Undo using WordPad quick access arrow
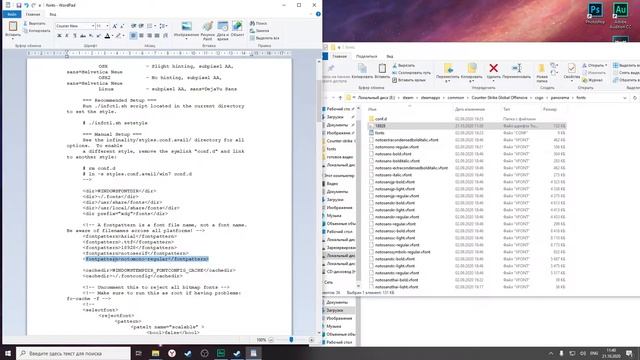Screen dimensions: 640x360 tap(26, 5)
